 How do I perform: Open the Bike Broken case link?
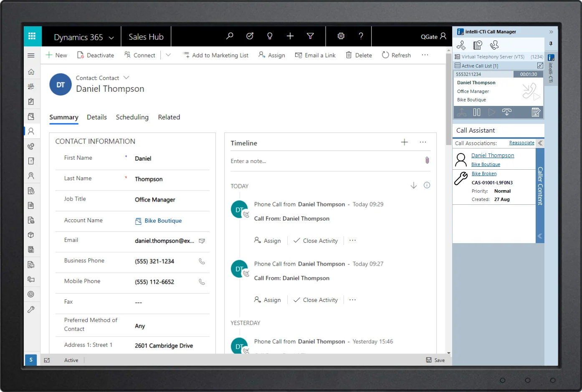click(x=484, y=173)
